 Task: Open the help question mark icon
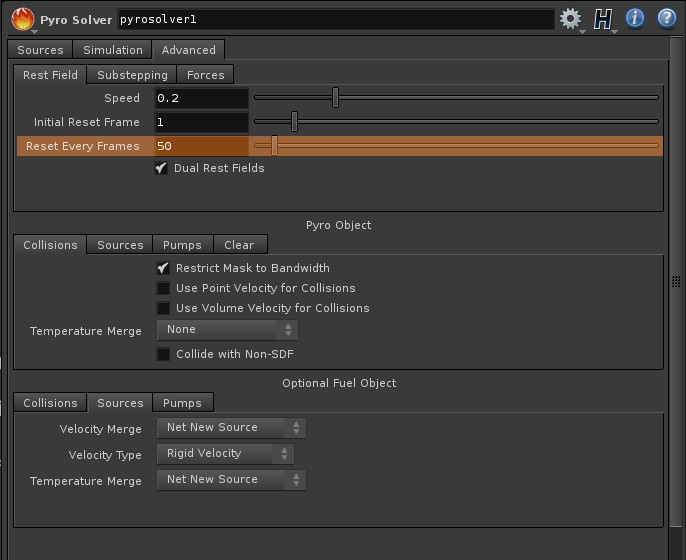tap(667, 18)
